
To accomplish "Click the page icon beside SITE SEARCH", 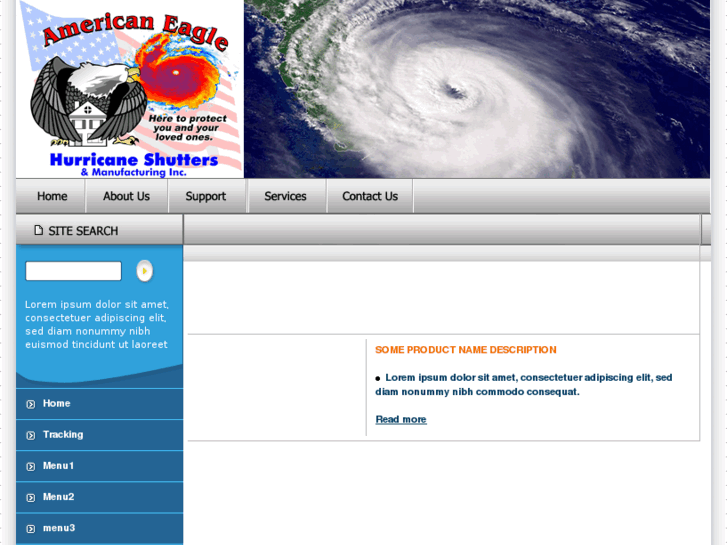I will pos(38,230).
